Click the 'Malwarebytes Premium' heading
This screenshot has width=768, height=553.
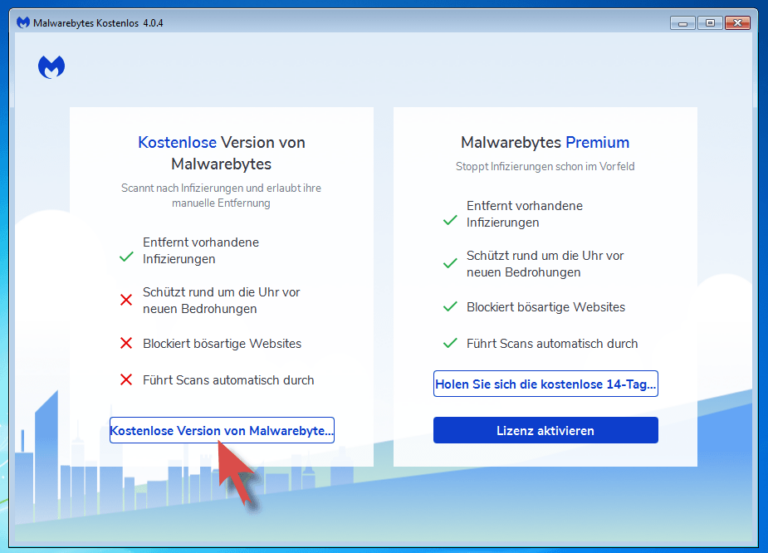point(545,143)
